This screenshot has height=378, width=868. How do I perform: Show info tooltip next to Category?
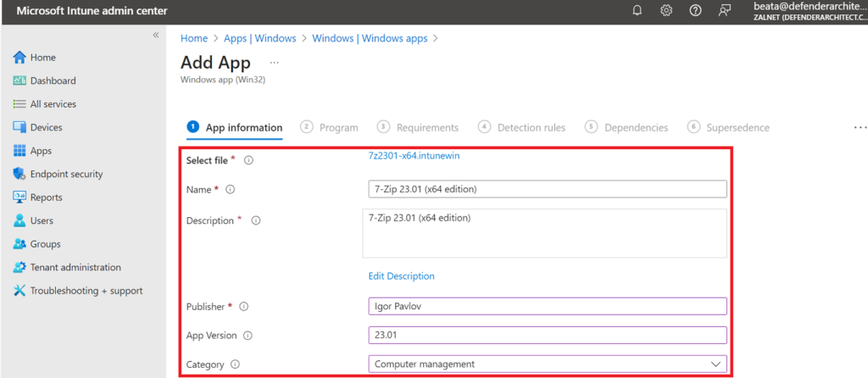[236, 364]
